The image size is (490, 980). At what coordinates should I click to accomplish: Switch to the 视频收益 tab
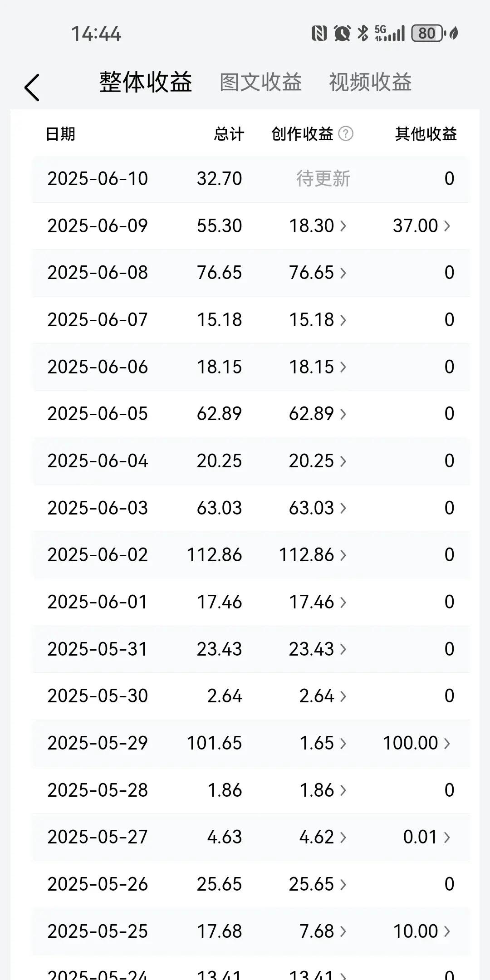[370, 83]
